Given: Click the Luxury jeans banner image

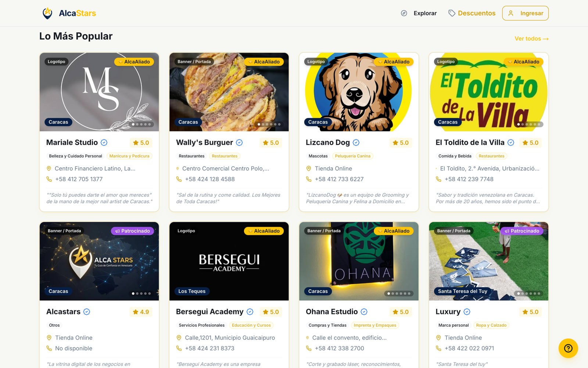Looking at the screenshot, I should coord(488,261).
